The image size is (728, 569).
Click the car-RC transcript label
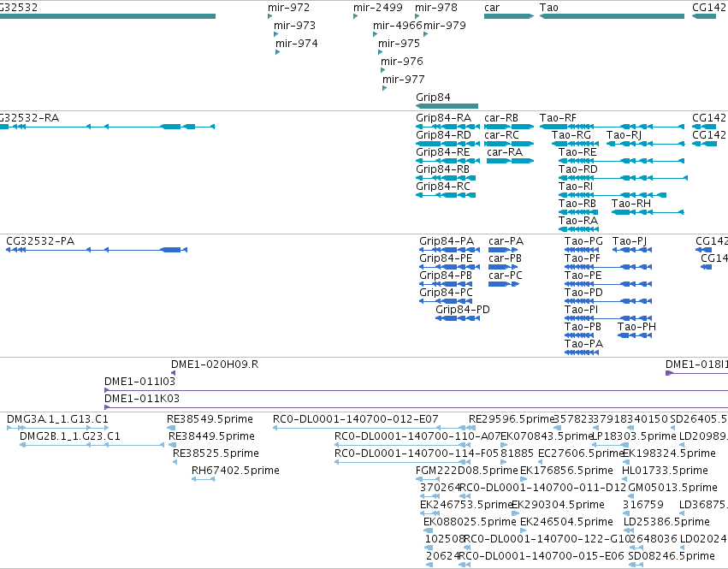(x=501, y=135)
